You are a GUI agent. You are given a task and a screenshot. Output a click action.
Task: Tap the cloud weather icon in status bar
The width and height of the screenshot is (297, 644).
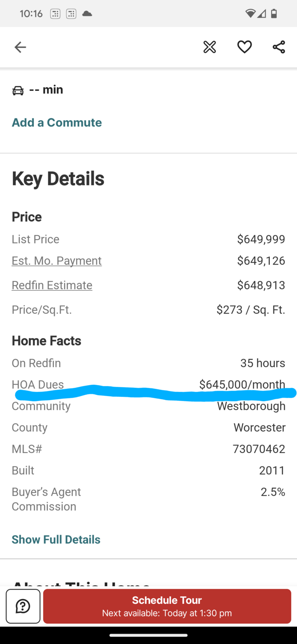pyautogui.click(x=87, y=13)
